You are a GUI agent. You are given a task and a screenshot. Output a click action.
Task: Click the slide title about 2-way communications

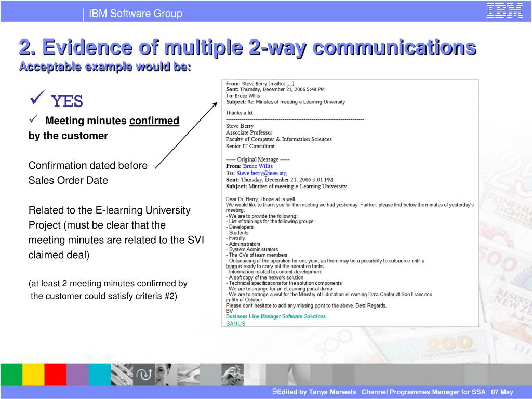coord(247,47)
